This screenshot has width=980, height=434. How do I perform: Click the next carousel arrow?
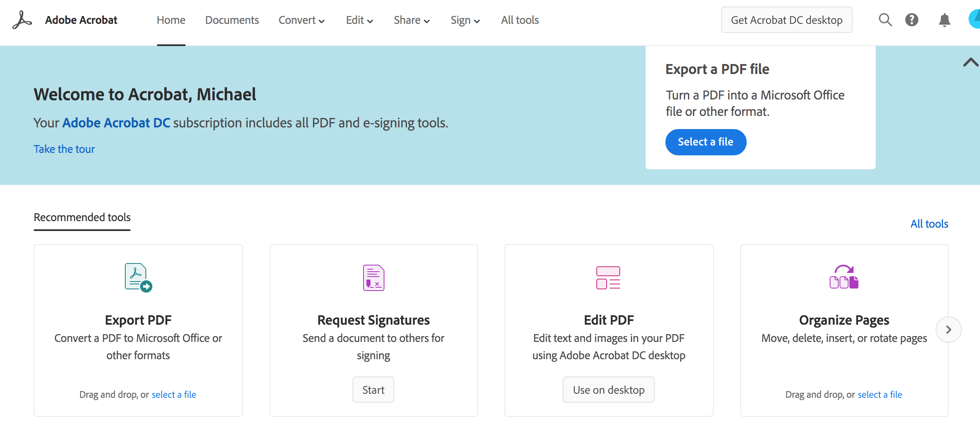click(949, 329)
